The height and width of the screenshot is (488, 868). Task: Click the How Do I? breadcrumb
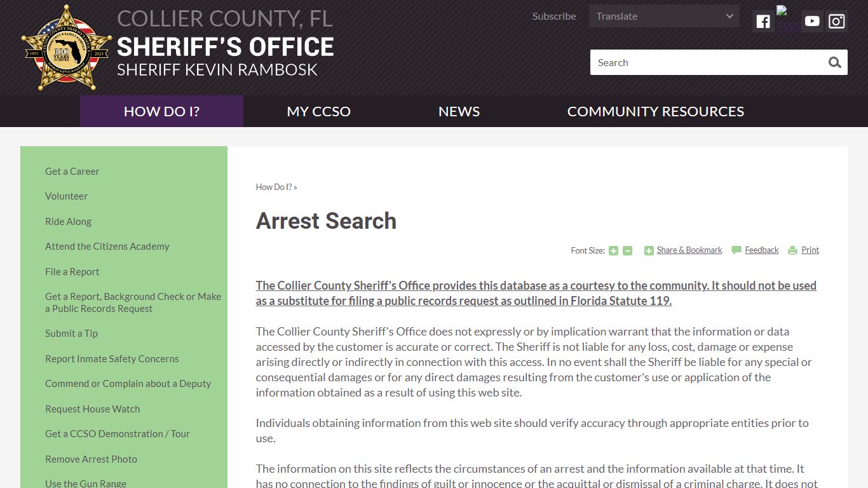pyautogui.click(x=274, y=187)
